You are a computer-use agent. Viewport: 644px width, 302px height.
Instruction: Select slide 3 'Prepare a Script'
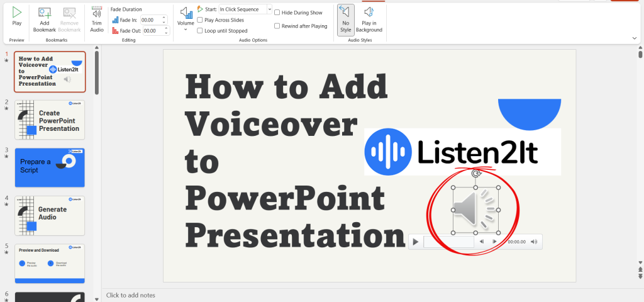pos(50,167)
